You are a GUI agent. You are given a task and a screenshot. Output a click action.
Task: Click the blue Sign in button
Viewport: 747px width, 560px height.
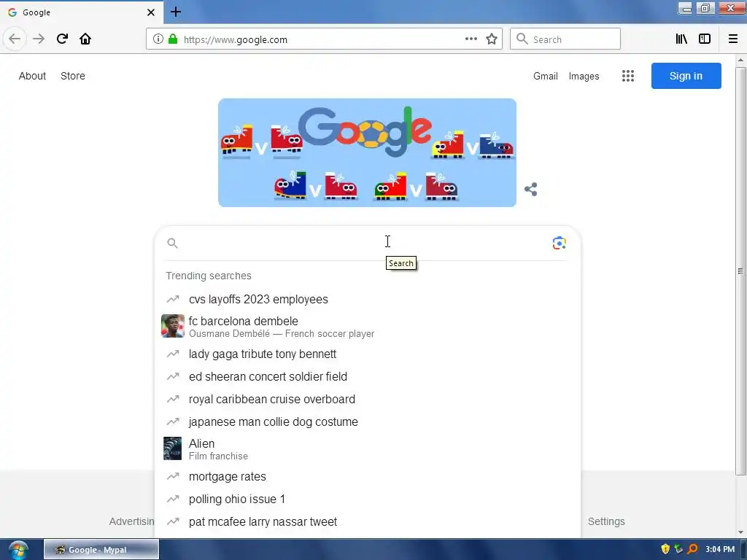click(x=686, y=76)
